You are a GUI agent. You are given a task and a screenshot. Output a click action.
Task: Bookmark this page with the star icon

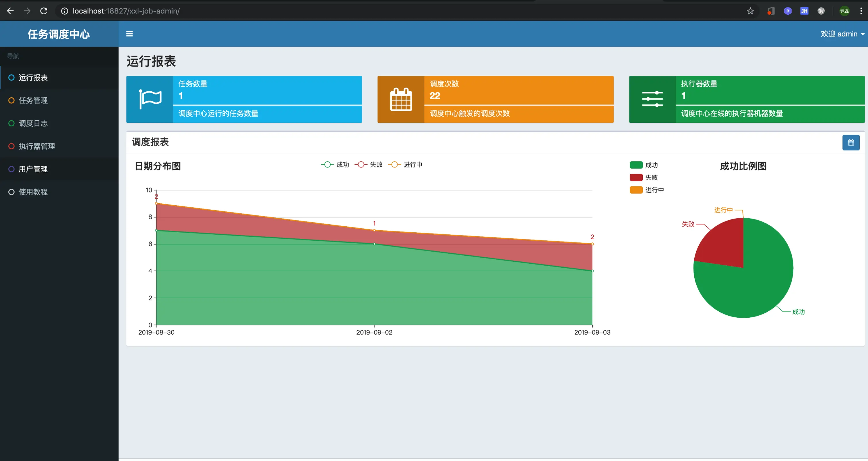(750, 11)
